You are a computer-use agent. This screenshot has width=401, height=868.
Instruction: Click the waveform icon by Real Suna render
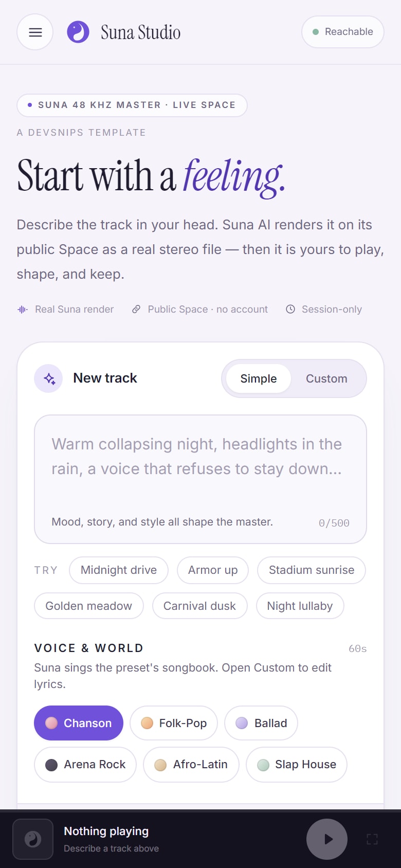point(23,310)
